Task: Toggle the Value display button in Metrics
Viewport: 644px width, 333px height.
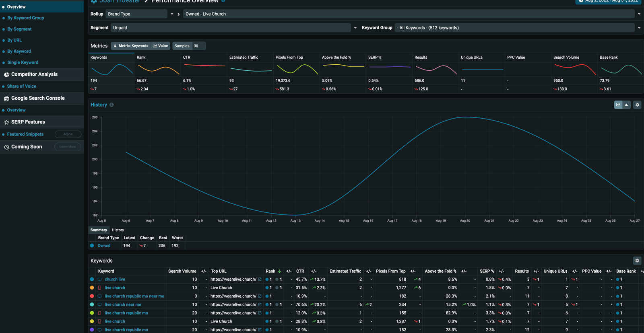Action: (160, 46)
